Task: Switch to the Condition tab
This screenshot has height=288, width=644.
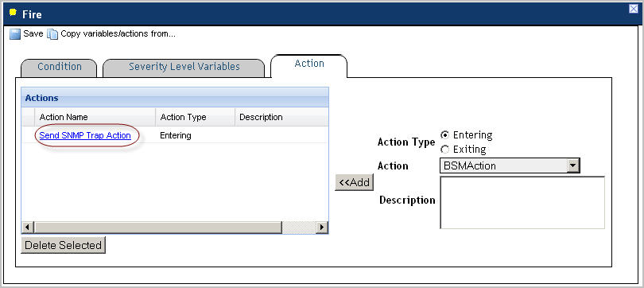Action: 59,67
